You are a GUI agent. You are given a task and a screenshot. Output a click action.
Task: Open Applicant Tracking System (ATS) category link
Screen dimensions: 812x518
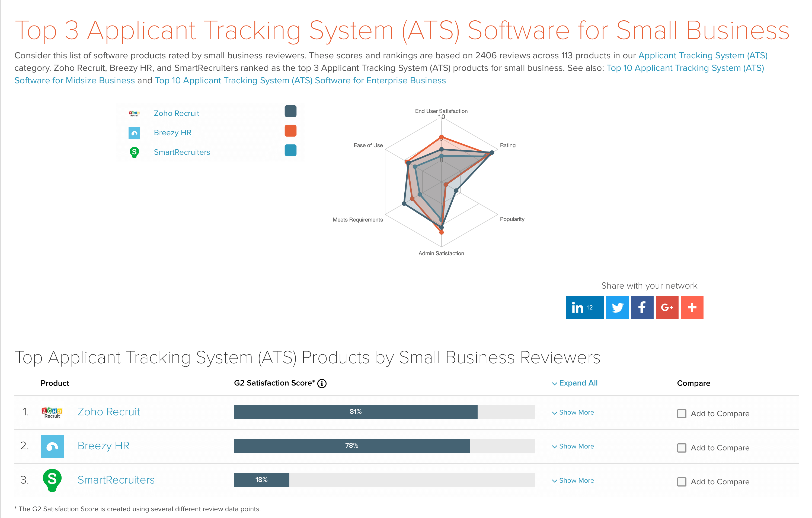702,55
